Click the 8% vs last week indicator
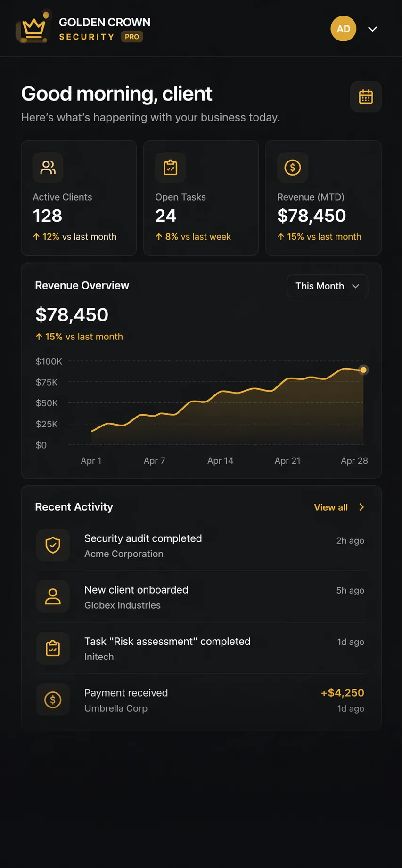 coord(193,237)
